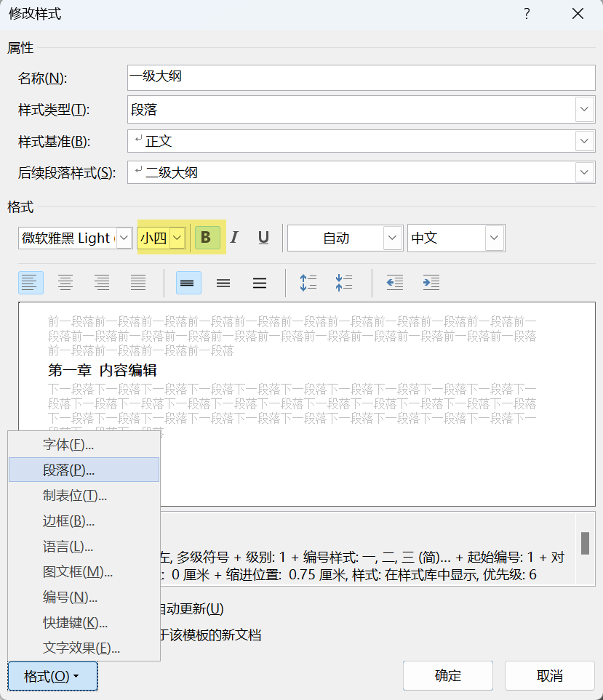Toggle Italic formatting button
This screenshot has height=700, width=603.
click(234, 238)
